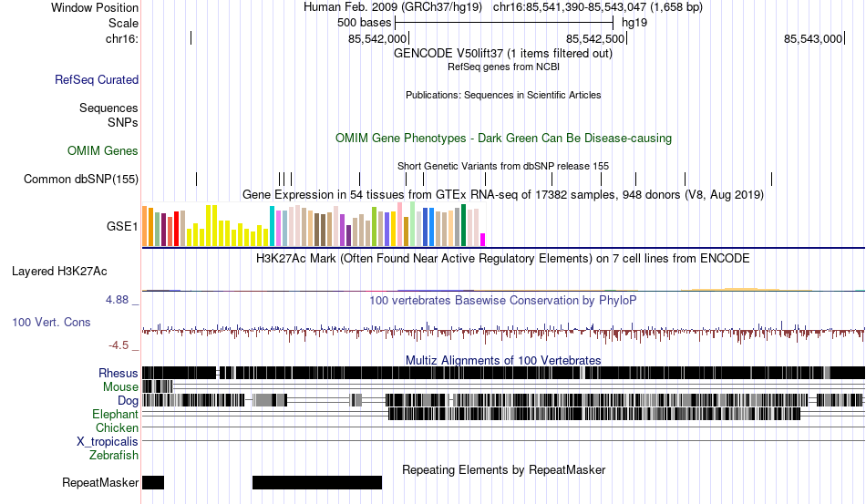
Task: Click the RepeatMasker track label
Action: (x=100, y=482)
